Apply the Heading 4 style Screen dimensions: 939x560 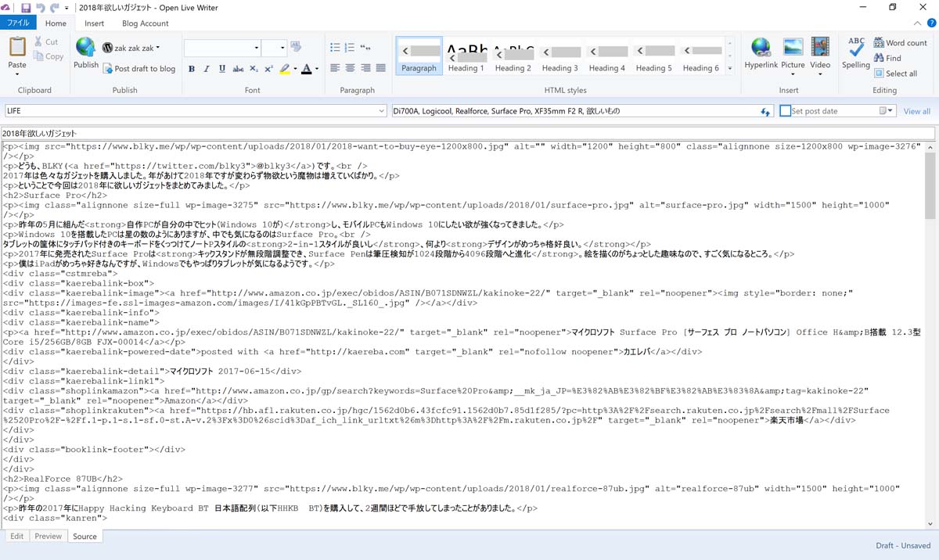607,56
